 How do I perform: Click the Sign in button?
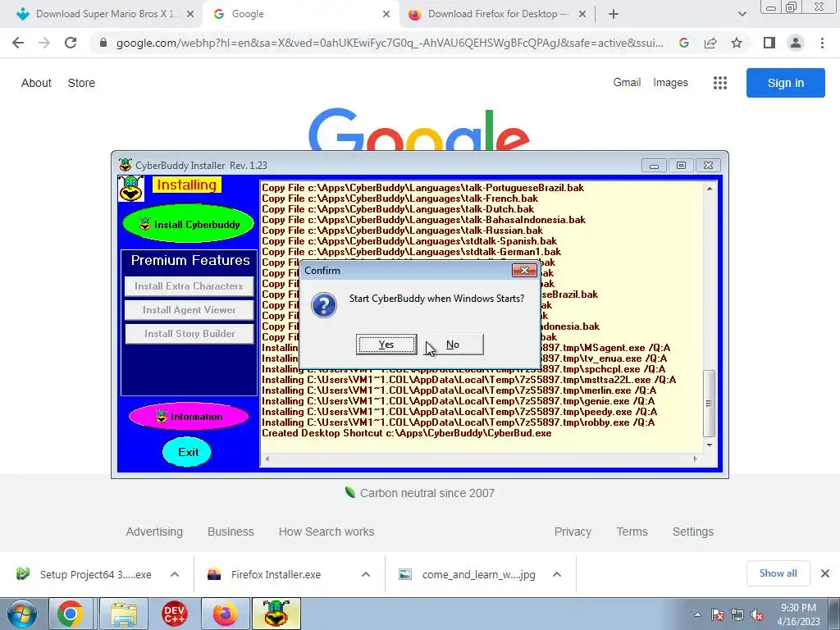tap(785, 83)
